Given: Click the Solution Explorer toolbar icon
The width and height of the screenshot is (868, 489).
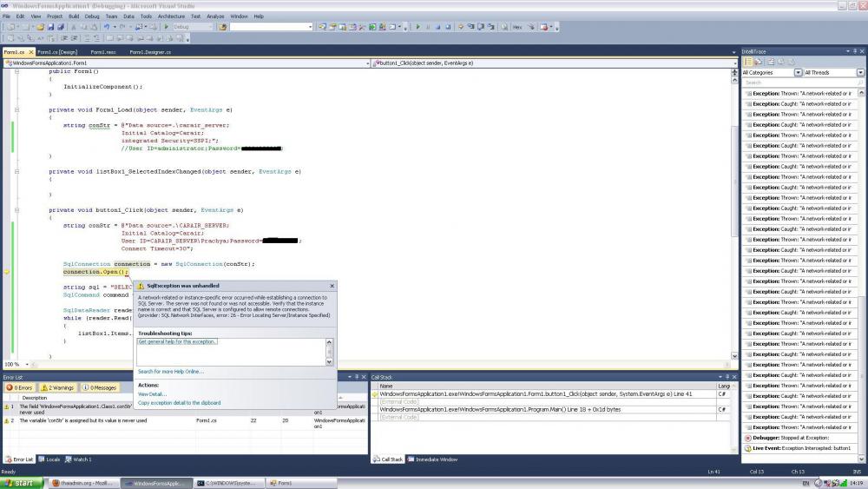Looking at the screenshot, I should coord(323,27).
